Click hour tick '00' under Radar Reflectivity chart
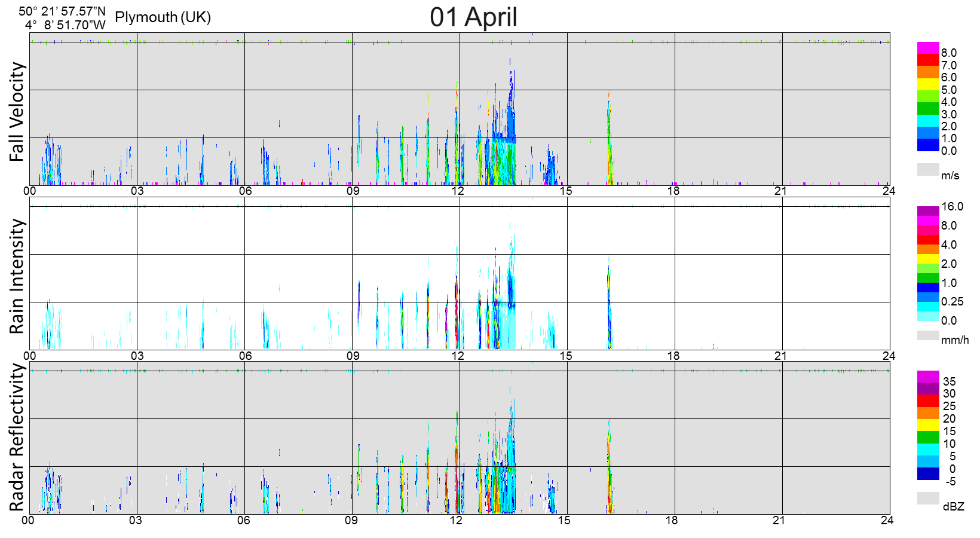The image size is (980, 538). (x=28, y=521)
